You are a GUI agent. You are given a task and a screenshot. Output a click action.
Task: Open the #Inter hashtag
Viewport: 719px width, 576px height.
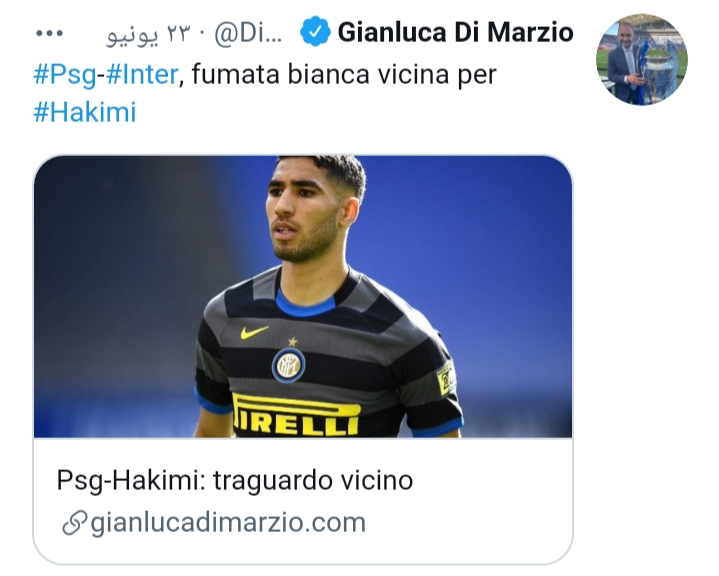(142, 74)
